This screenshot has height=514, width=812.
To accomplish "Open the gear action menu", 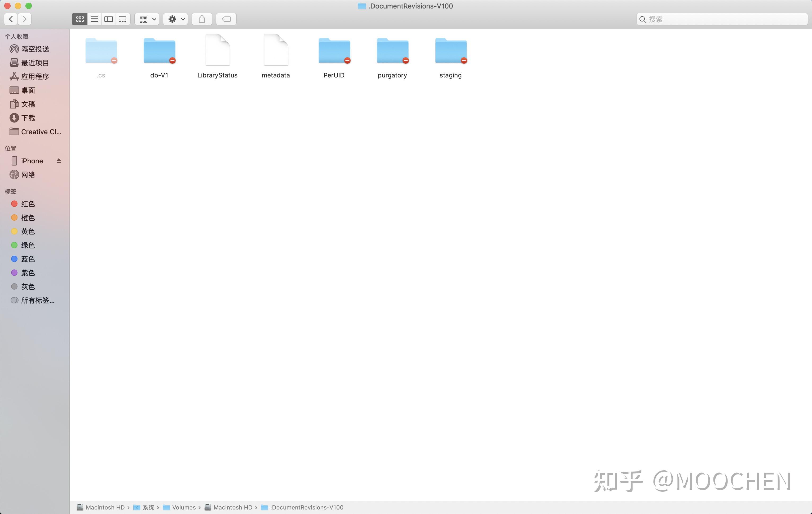I will tap(176, 19).
